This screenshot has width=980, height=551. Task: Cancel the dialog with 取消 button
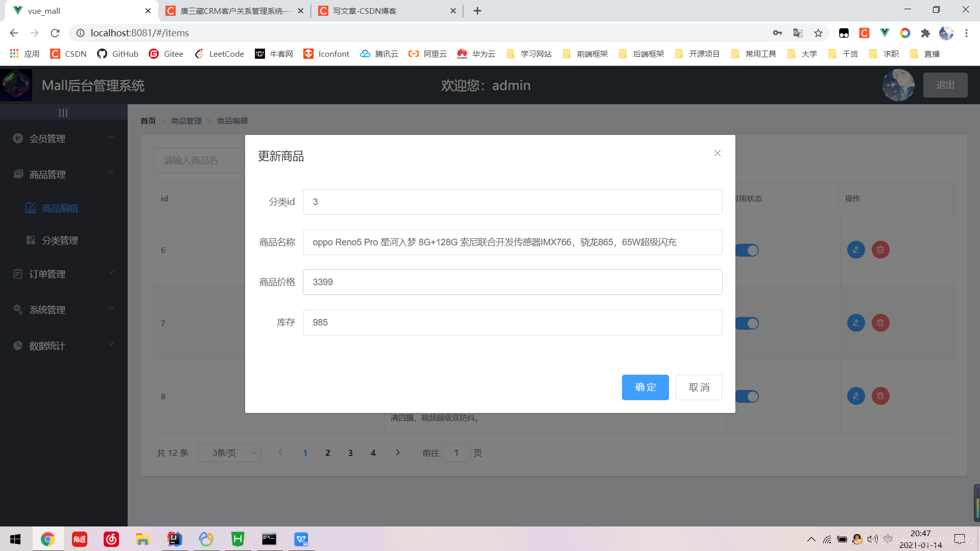pyautogui.click(x=699, y=387)
